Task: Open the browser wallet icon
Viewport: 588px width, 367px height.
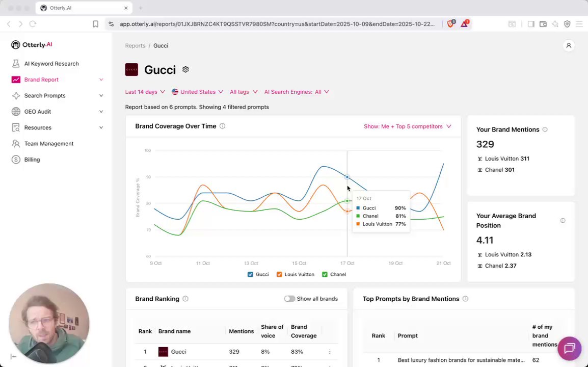Action: point(543,24)
